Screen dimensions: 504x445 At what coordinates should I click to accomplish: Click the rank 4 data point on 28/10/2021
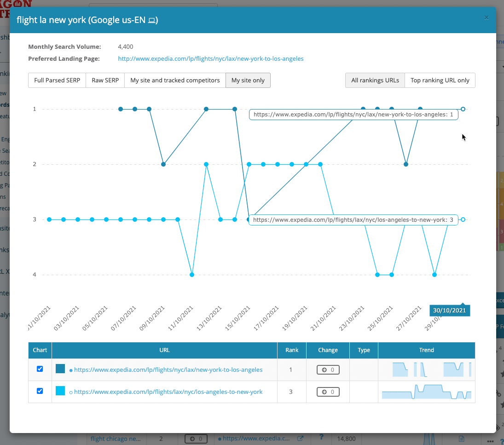click(434, 275)
